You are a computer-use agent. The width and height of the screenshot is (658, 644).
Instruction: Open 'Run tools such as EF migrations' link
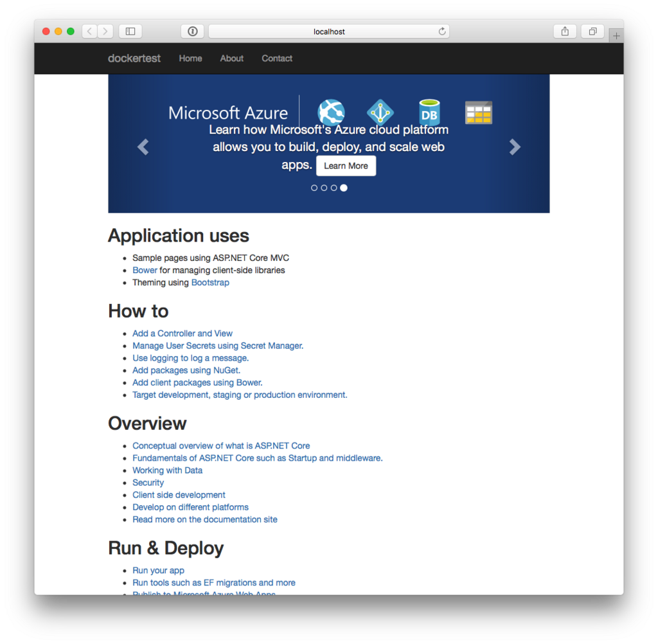click(x=214, y=583)
